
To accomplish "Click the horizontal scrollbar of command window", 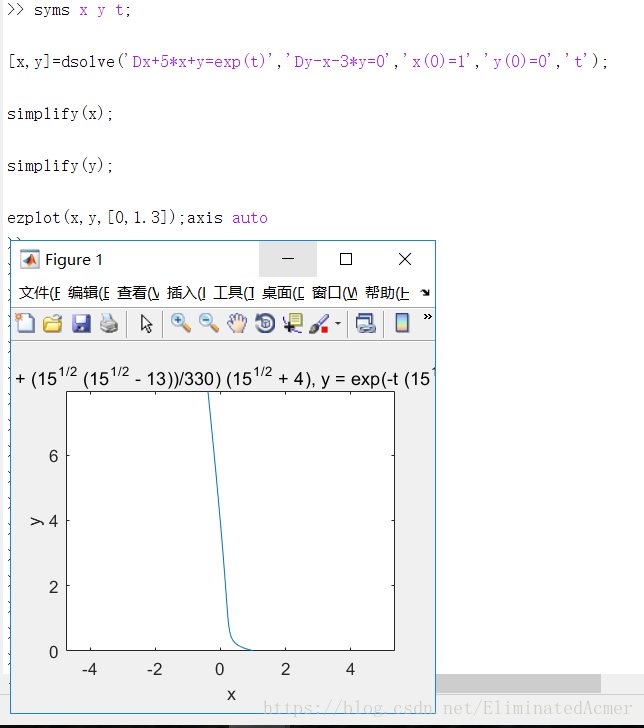I will point(518,683).
